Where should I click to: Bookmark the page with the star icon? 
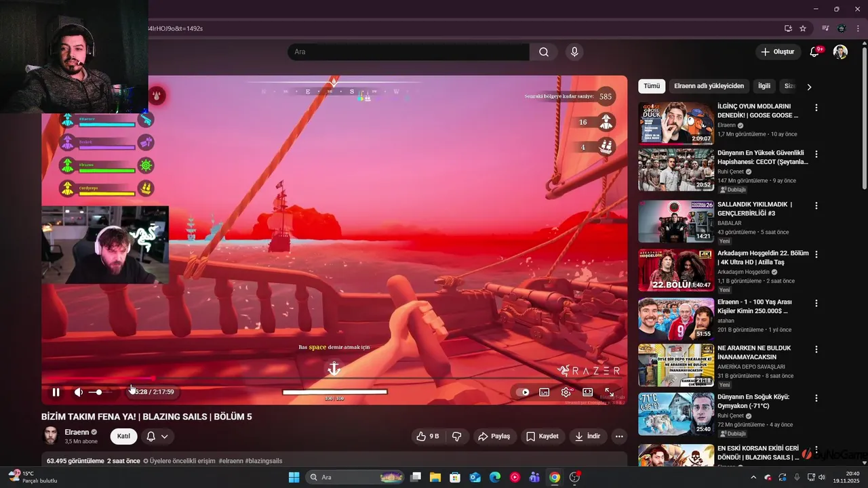(x=803, y=28)
